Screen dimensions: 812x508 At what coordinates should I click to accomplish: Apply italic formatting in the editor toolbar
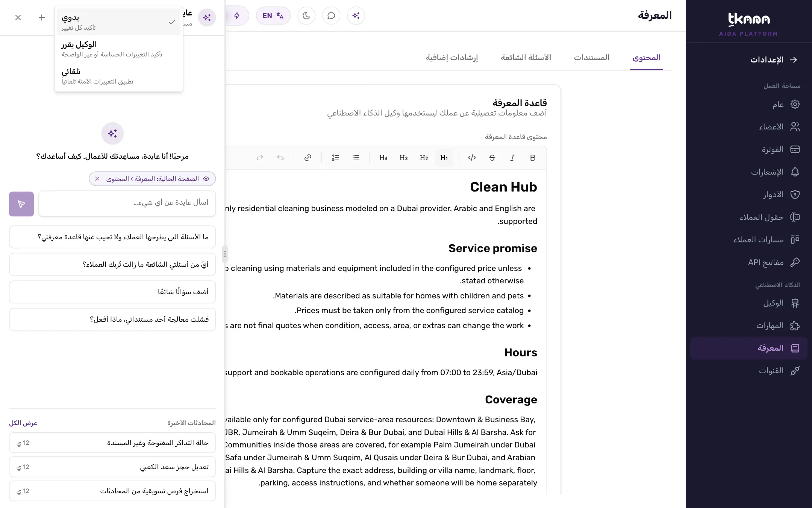tap(512, 158)
